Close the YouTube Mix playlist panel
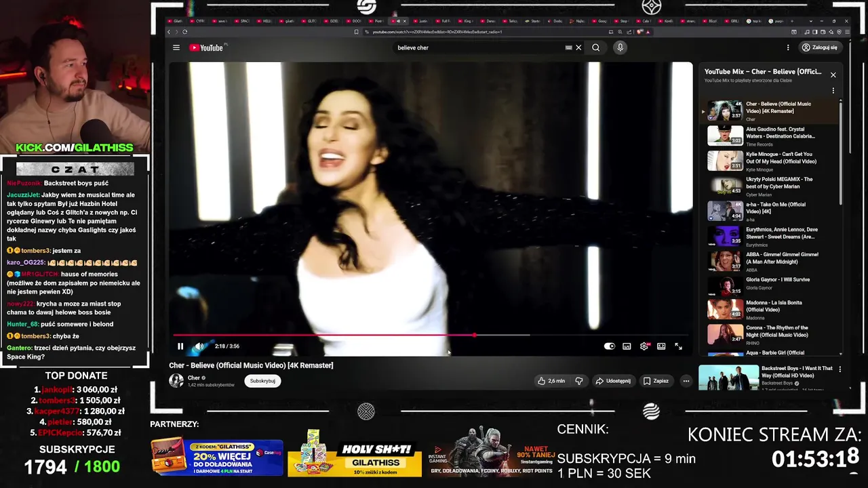 [833, 75]
